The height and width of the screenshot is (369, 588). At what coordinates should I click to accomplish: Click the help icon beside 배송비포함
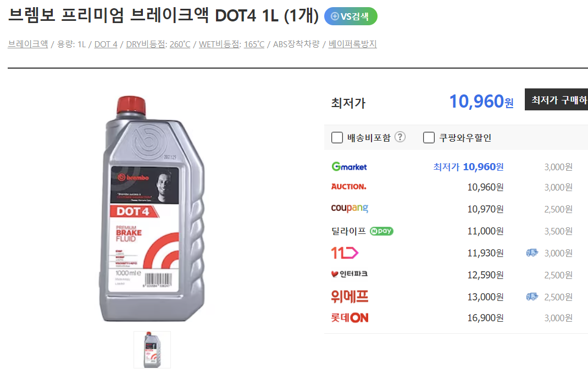point(400,137)
